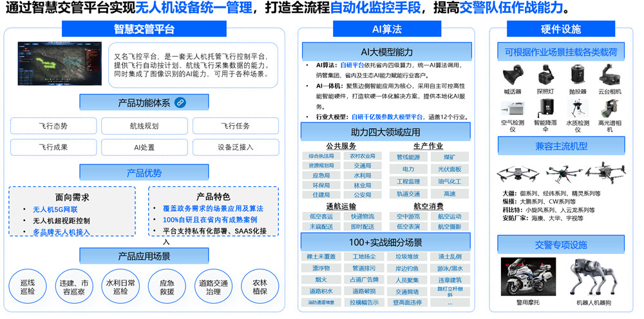The height and width of the screenshot is (319, 644).
Task: Click the 人员聚集 scenario tag
Action: [407, 280]
